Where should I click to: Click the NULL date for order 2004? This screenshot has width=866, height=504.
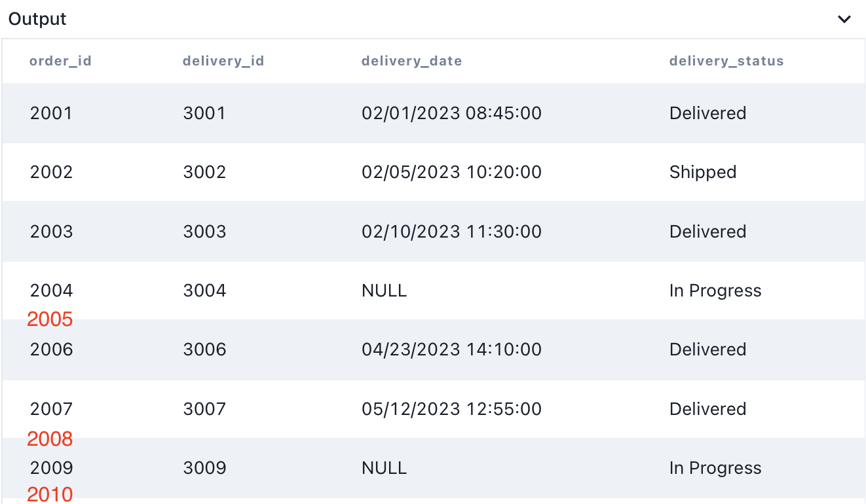click(384, 291)
